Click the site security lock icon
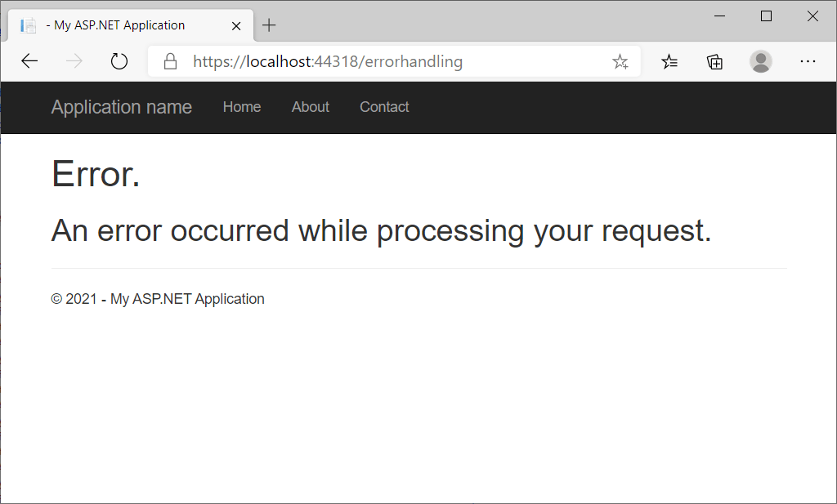 169,60
